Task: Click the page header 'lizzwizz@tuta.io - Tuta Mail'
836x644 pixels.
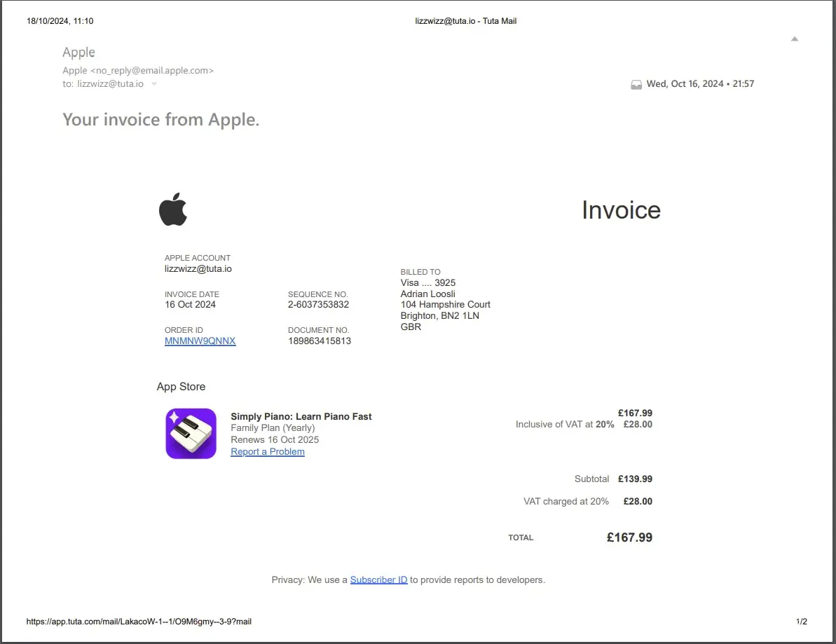Action: 465,21
